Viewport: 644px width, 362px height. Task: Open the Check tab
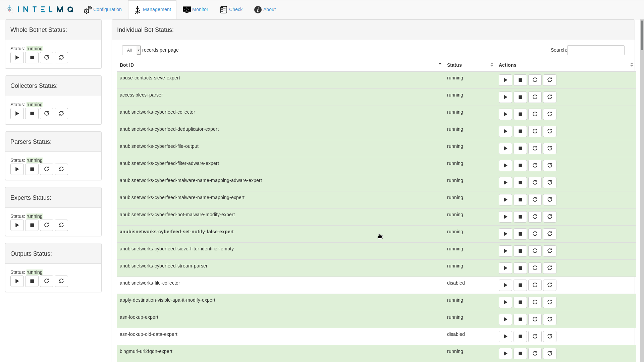click(x=231, y=9)
